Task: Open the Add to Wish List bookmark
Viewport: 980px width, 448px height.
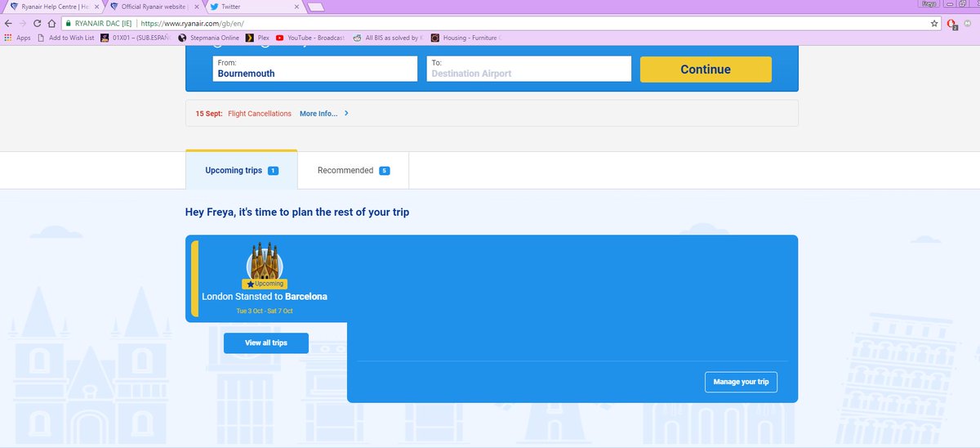Action: (66, 38)
